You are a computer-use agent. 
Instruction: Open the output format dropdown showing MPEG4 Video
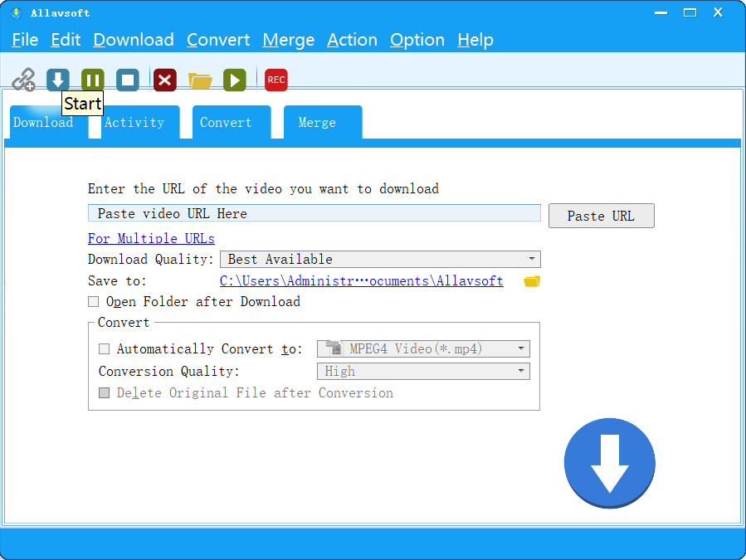[x=521, y=348]
